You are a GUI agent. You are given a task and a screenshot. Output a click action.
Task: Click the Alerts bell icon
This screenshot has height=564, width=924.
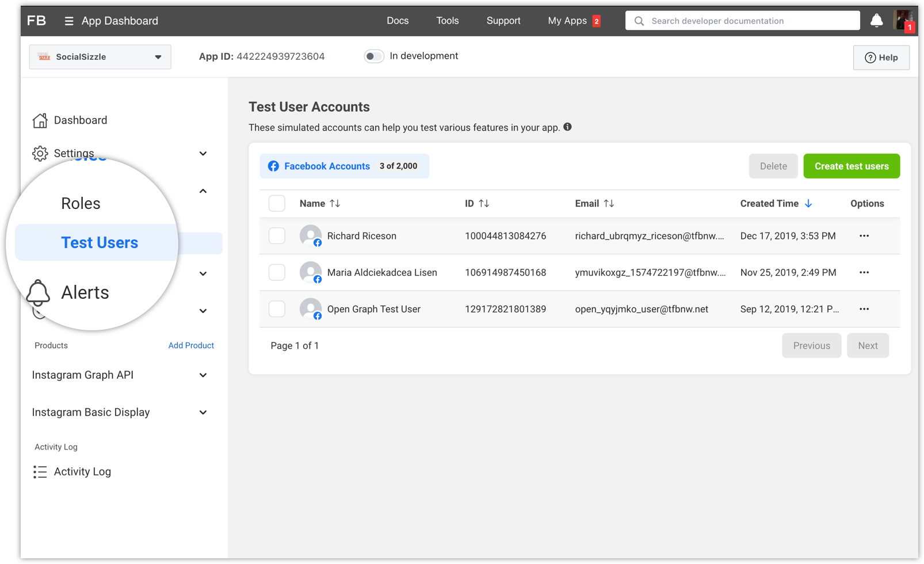pyautogui.click(x=38, y=292)
